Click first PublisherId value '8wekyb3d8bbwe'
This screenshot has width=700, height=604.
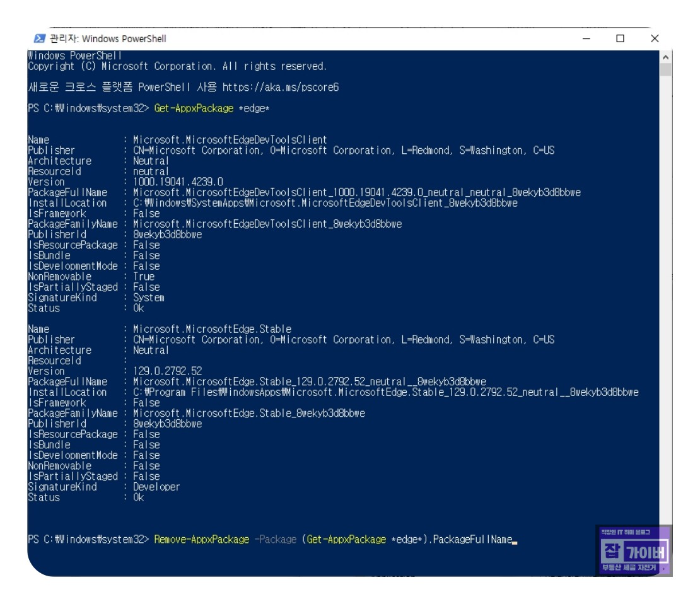[167, 235]
